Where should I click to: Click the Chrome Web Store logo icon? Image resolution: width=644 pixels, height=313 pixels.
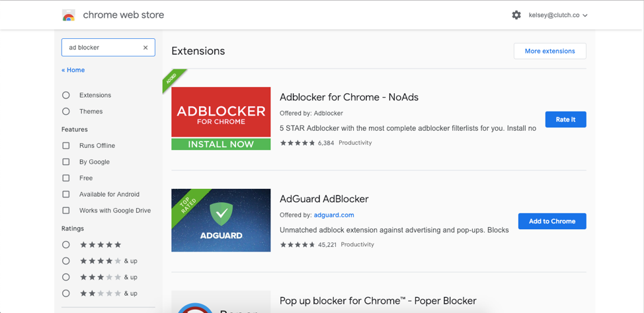(x=69, y=15)
